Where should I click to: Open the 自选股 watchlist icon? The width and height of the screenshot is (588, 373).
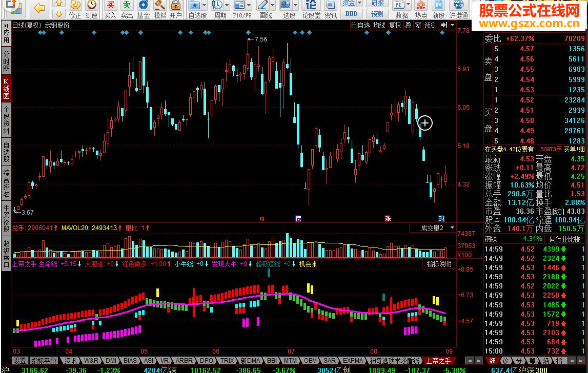click(x=195, y=5)
